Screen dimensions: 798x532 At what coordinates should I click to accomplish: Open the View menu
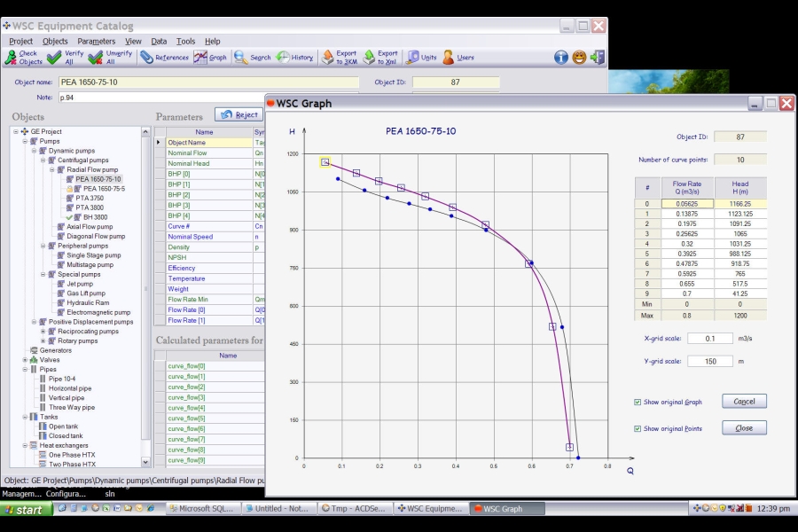[x=133, y=42]
